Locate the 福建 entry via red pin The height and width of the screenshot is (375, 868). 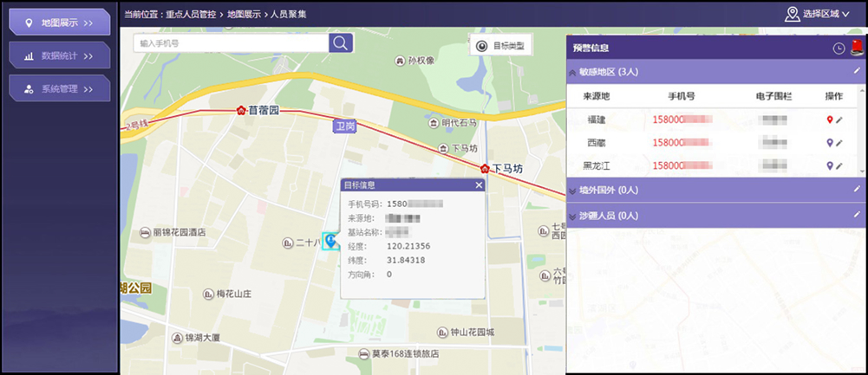click(x=830, y=120)
